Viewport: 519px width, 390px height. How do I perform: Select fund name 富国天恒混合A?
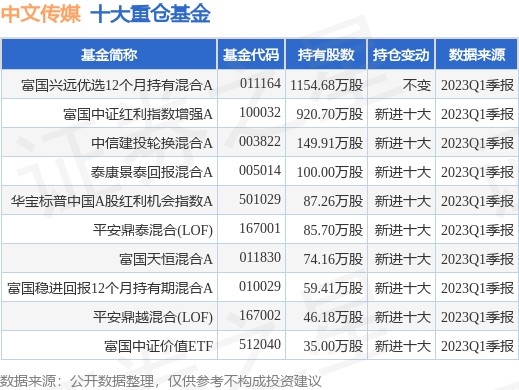[x=166, y=259]
